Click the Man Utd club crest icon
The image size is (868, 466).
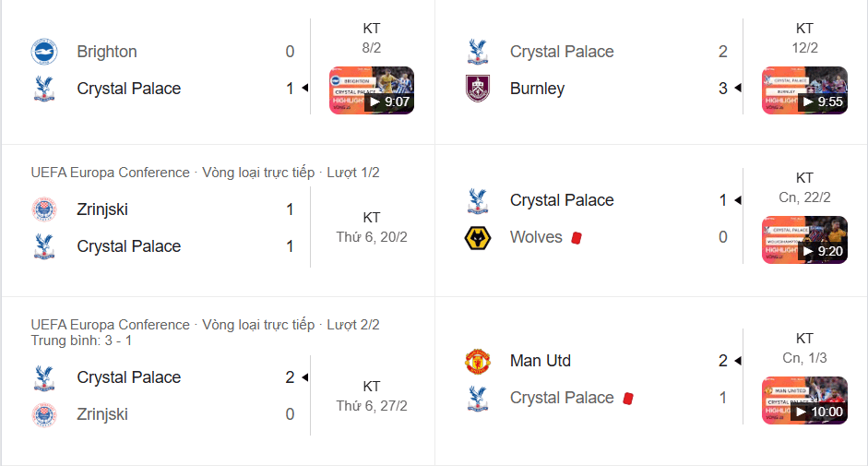(x=477, y=361)
